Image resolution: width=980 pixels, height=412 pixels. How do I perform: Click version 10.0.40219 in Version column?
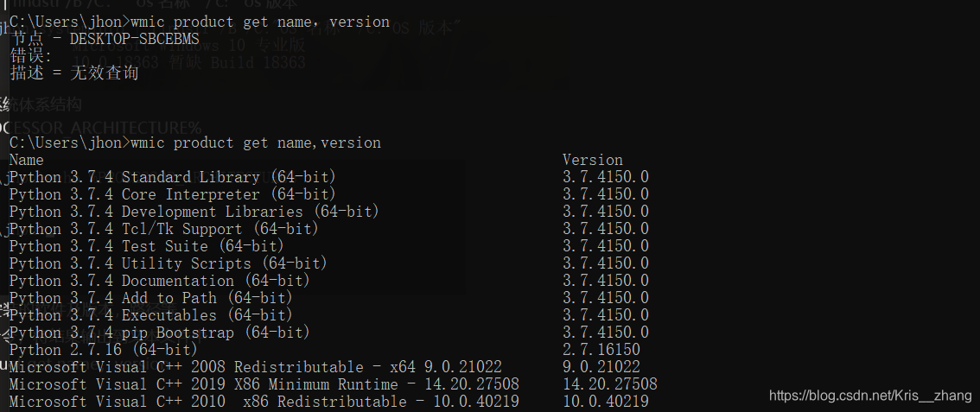click(x=606, y=402)
